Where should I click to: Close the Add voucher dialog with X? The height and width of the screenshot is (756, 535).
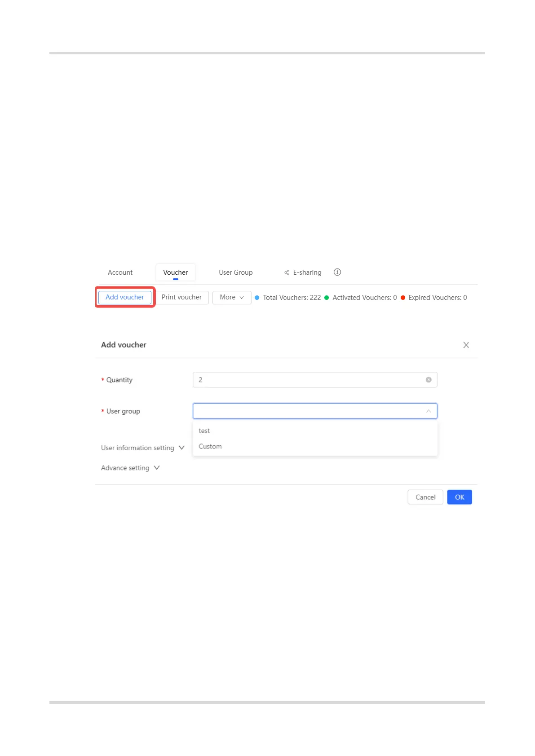466,345
